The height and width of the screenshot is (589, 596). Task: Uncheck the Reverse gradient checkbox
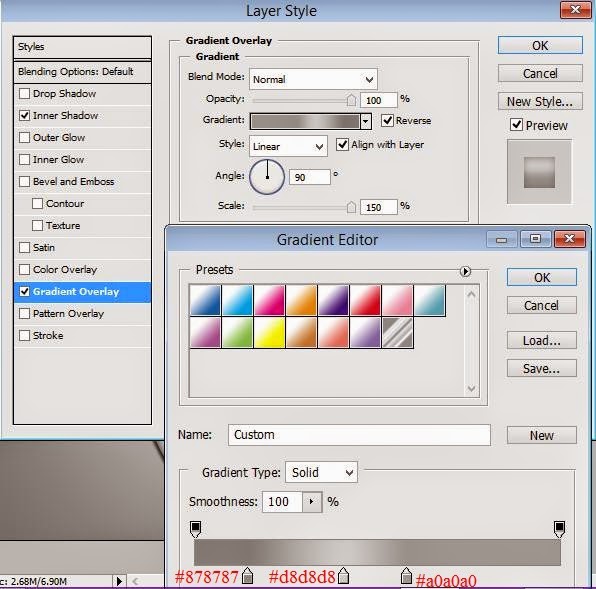[387, 120]
